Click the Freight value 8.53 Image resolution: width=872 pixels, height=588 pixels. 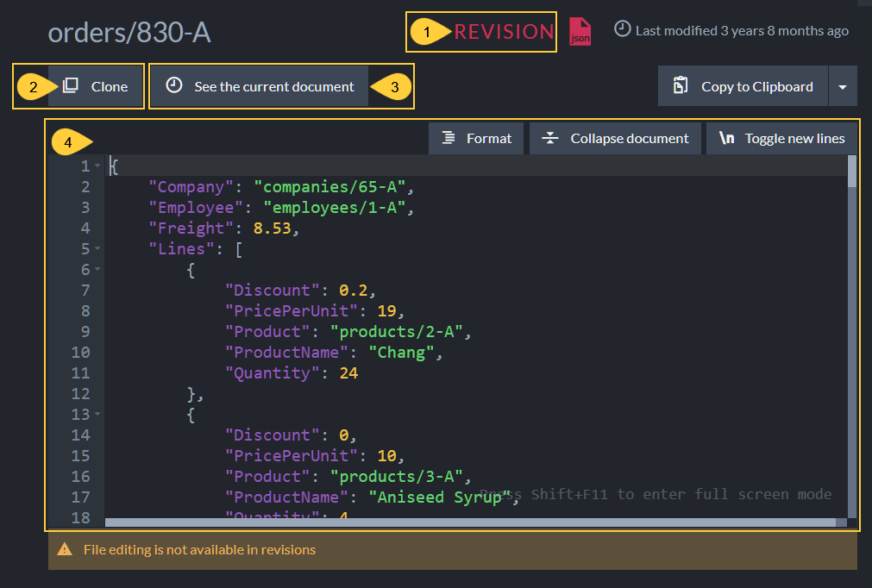point(273,228)
